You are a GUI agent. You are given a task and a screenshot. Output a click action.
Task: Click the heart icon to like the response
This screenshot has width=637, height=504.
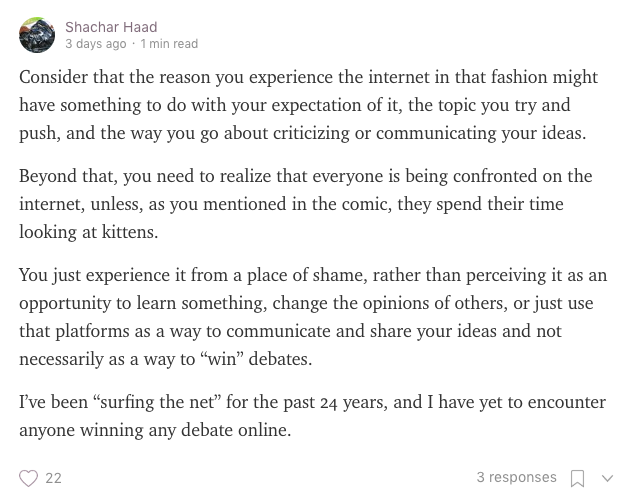pos(29,478)
